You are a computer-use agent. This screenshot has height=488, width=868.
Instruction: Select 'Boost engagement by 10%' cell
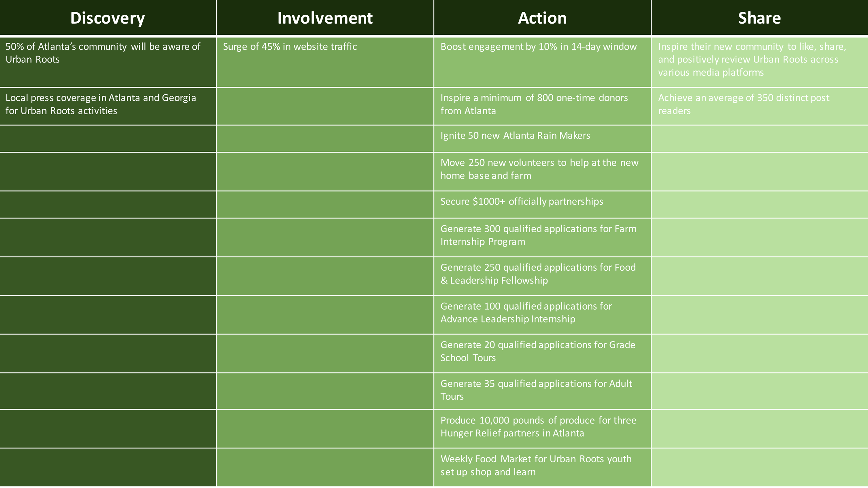pos(542,62)
